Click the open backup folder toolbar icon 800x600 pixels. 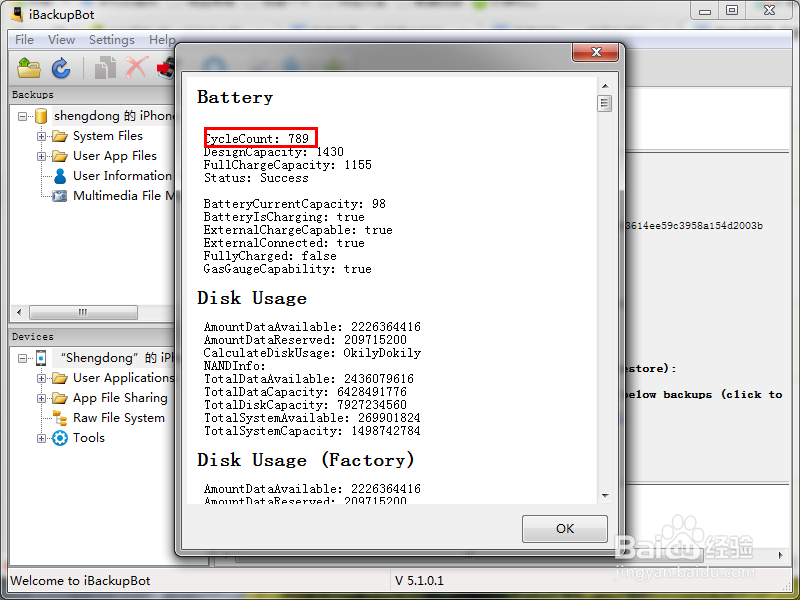(x=29, y=67)
